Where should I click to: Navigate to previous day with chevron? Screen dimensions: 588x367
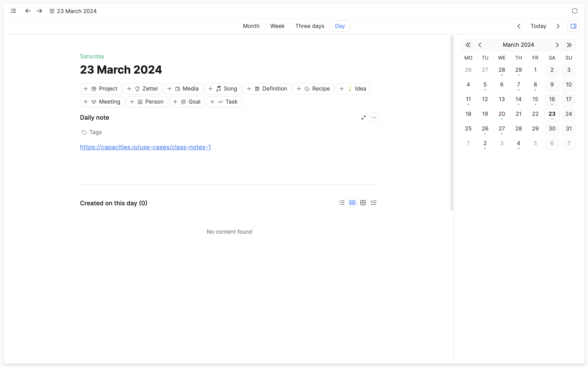519,26
